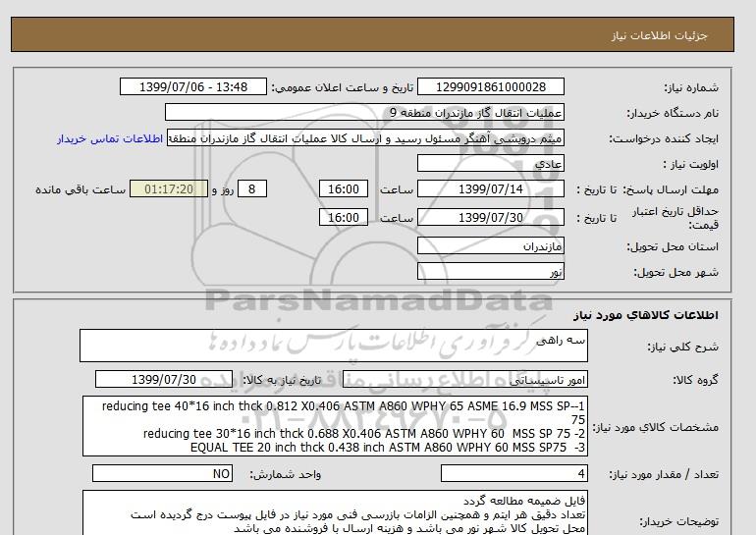Select the response deadline time 16:00 beside 1399/07/14
This screenshot has width=756, height=535.
[344, 188]
